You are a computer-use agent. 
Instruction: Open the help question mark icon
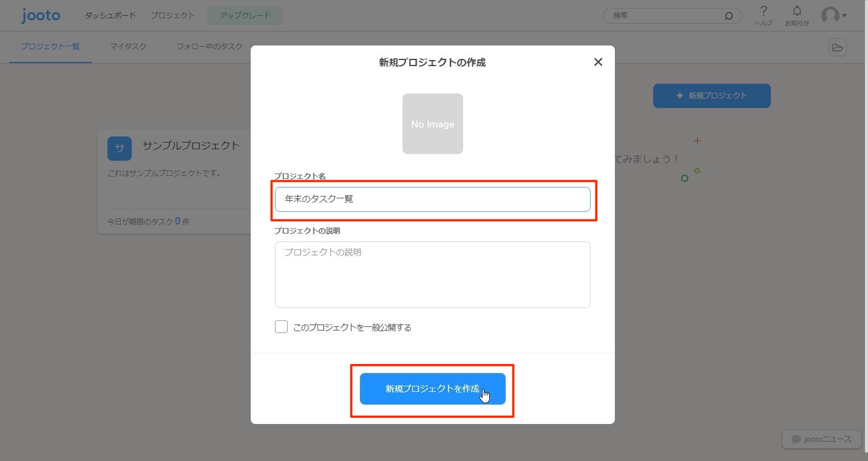[x=764, y=12]
